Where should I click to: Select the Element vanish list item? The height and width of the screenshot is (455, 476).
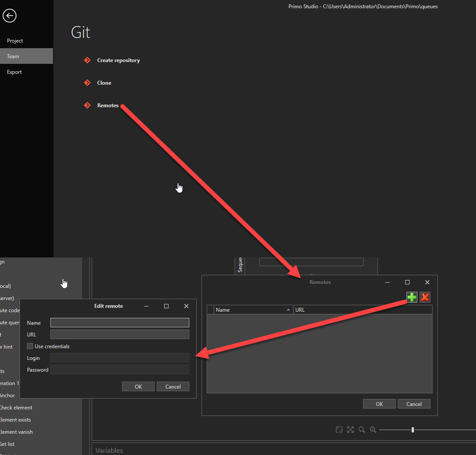(x=17, y=432)
